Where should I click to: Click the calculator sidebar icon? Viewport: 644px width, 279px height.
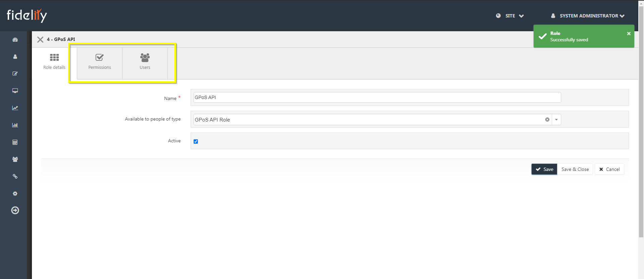click(15, 142)
